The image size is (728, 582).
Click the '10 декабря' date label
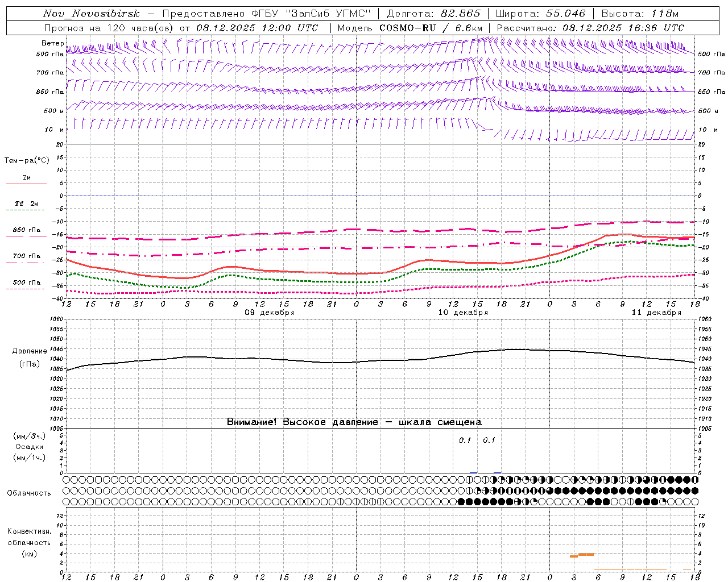click(463, 313)
